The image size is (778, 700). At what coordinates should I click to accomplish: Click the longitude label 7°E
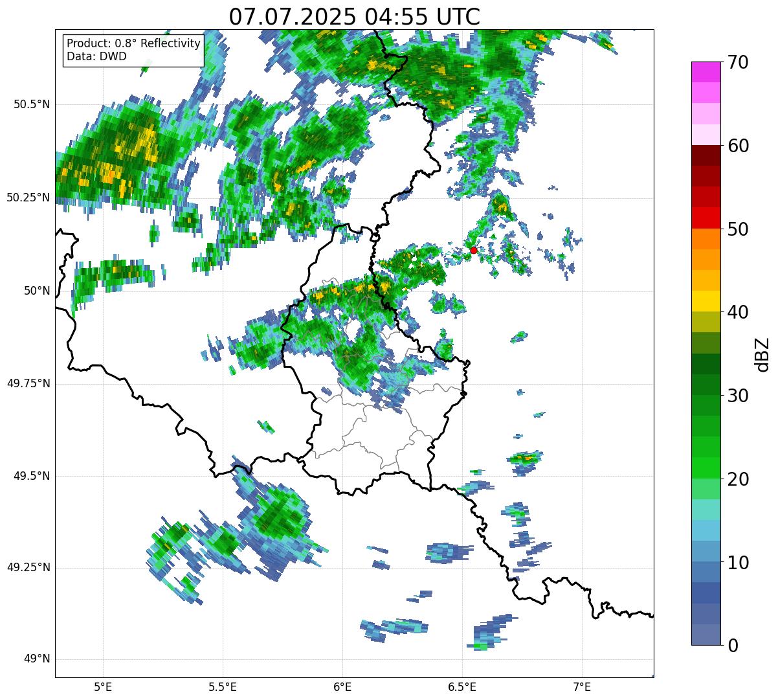583,686
